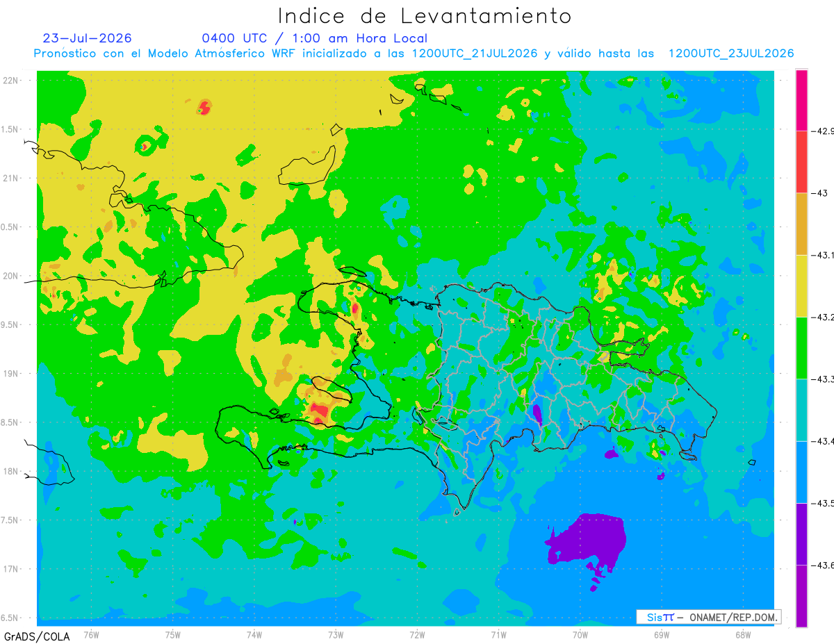Click the '-43.4' colorbar value

[x=822, y=441]
